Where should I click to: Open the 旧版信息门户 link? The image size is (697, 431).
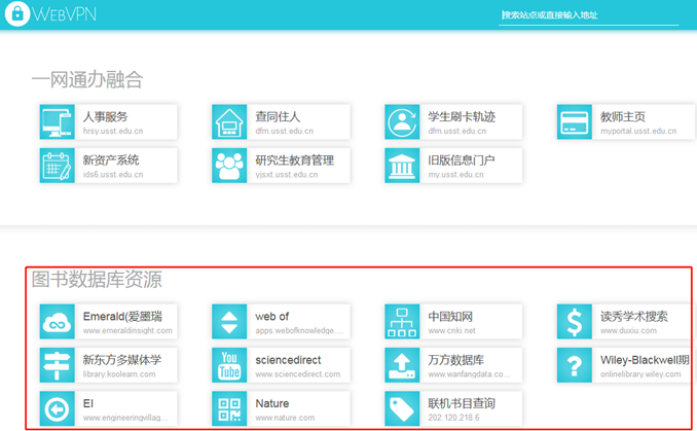pos(453,166)
